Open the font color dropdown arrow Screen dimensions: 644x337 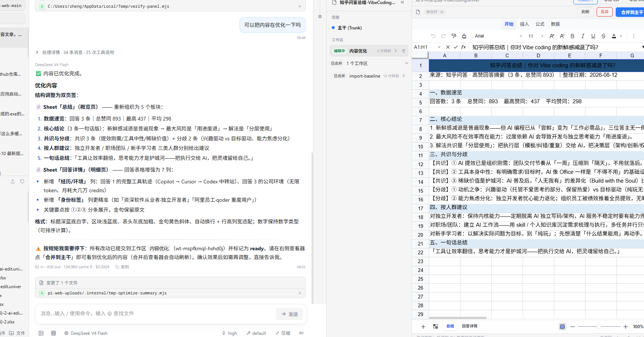pyautogui.click(x=621, y=36)
